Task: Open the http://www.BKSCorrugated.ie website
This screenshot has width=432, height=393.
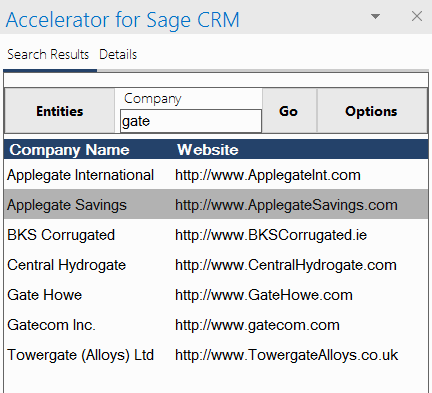Action: click(x=271, y=235)
